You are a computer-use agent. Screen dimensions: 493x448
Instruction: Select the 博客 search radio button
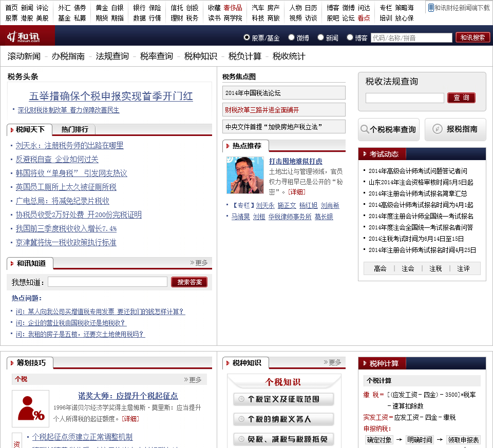click(350, 37)
